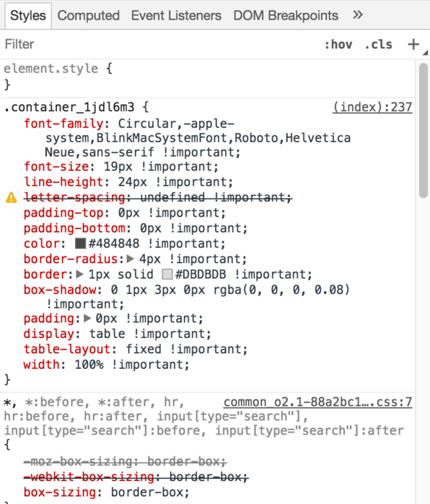The height and width of the screenshot is (504, 430).
Task: Toggle the :hov element state panel
Action: (x=338, y=44)
